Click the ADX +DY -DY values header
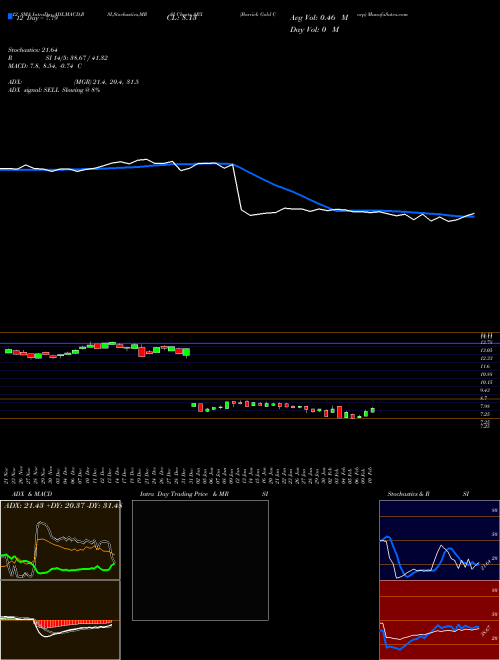Screen dimensions: 500x660 point(62,506)
